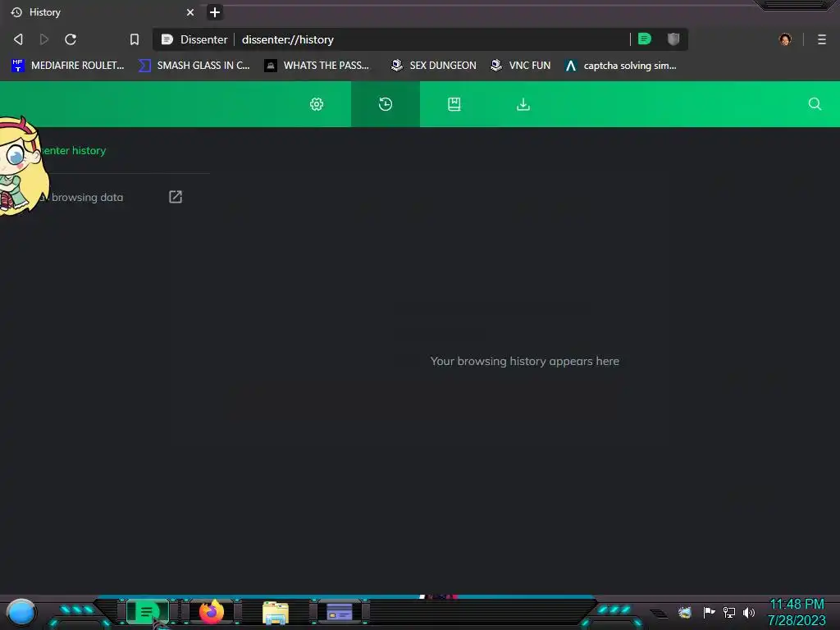Screen dimensions: 840x630
Task: Open the Shields icon in the address bar
Action: point(673,39)
